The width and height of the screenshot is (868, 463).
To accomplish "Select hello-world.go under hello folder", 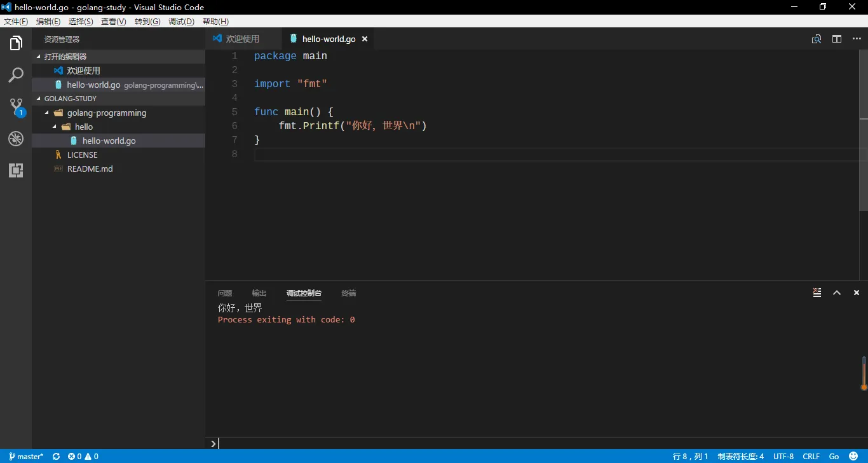I will click(x=119, y=141).
